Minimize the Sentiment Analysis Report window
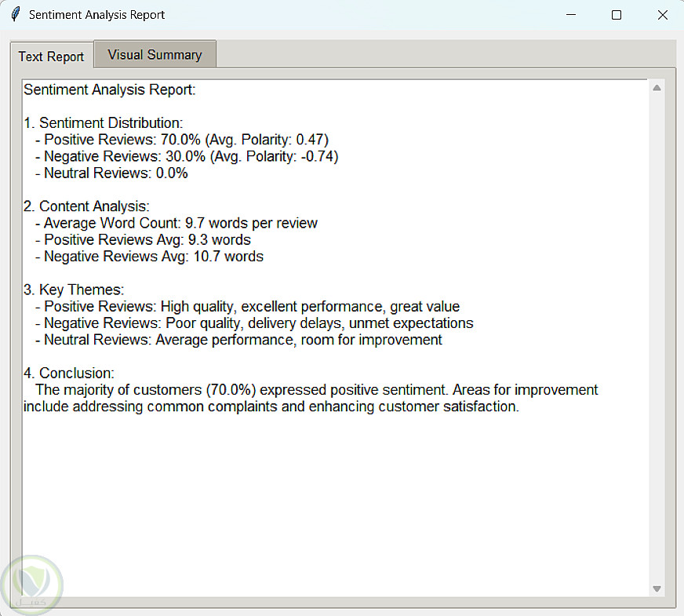This screenshot has width=684, height=616. click(570, 15)
